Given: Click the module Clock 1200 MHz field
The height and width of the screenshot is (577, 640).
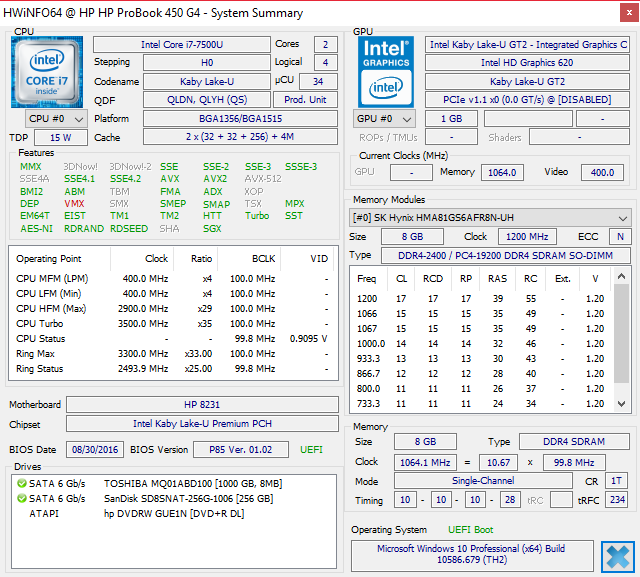Looking at the screenshot, I should (x=527, y=237).
